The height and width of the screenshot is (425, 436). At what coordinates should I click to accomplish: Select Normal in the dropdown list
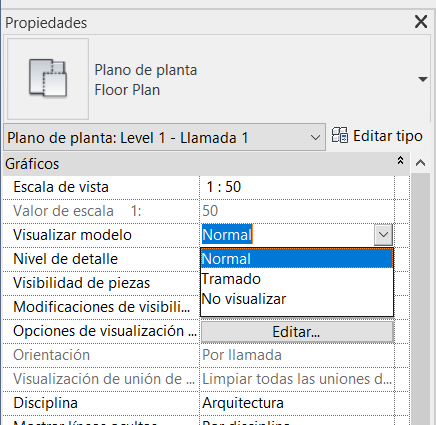297,259
